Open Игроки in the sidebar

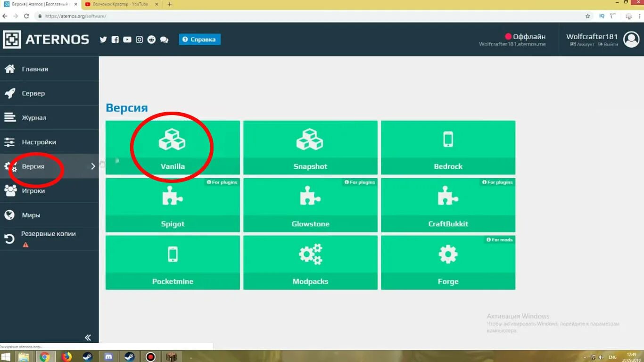point(49,190)
